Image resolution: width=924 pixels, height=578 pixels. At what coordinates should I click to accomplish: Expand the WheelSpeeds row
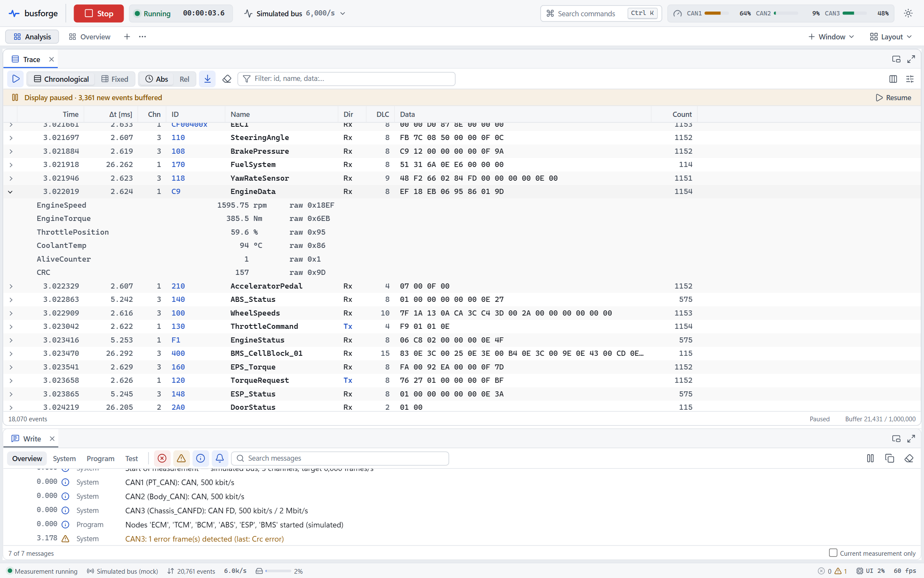pos(11,313)
